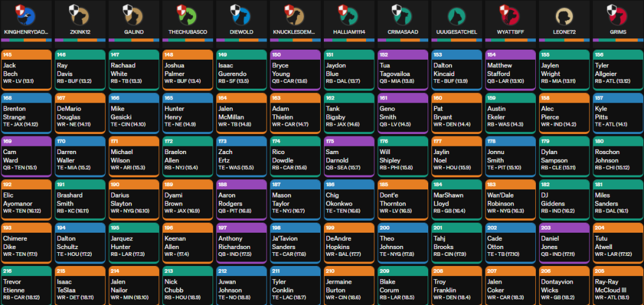Click the WYATTBFF username label

coord(510,30)
